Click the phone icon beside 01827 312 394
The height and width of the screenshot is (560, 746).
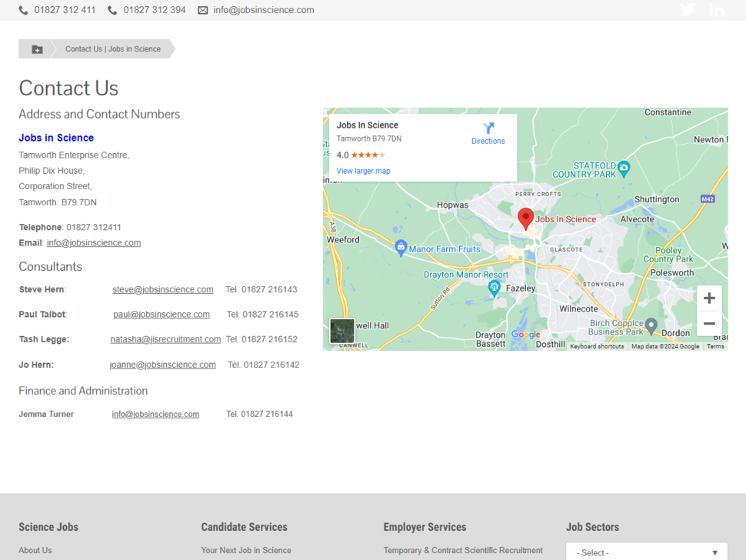(x=112, y=11)
